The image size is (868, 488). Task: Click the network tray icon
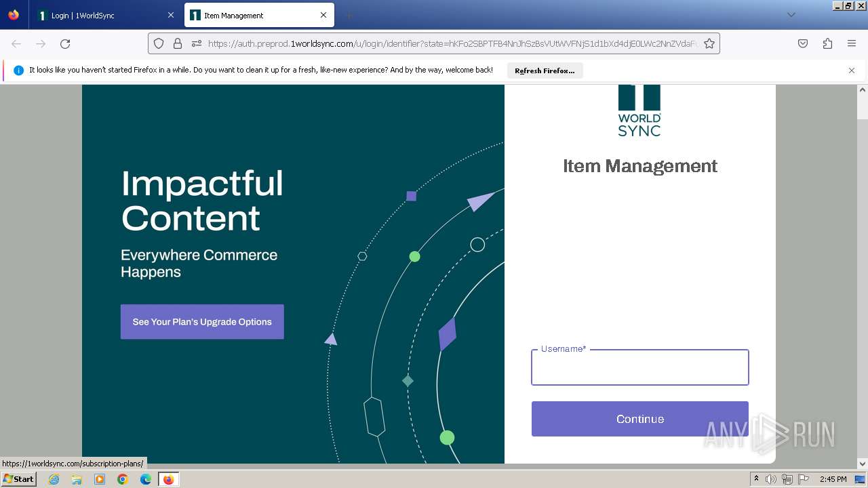click(x=787, y=479)
